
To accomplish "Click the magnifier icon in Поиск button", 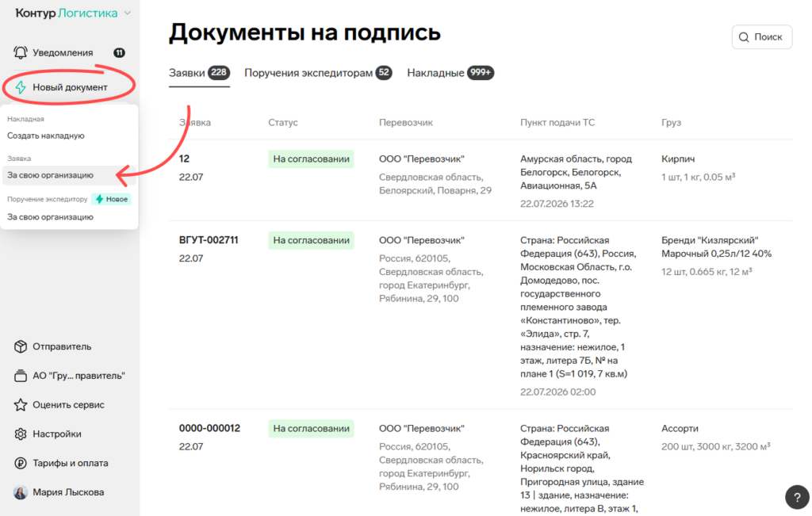I will tap(744, 37).
